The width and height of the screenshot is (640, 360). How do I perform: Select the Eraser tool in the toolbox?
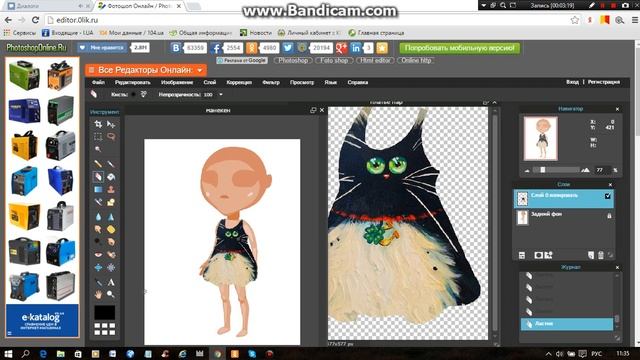(98, 177)
